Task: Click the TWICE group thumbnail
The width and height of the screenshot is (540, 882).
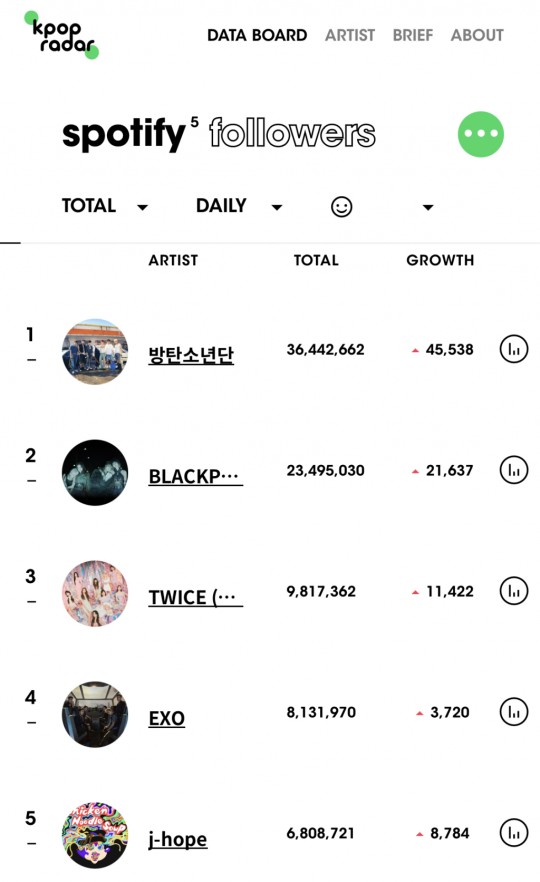Action: (95, 593)
